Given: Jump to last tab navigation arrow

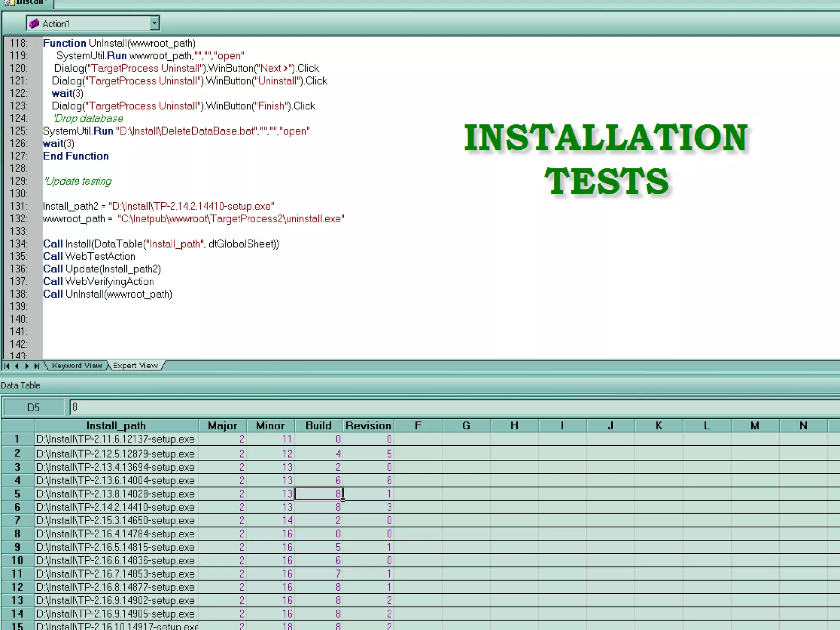Looking at the screenshot, I should [37, 366].
